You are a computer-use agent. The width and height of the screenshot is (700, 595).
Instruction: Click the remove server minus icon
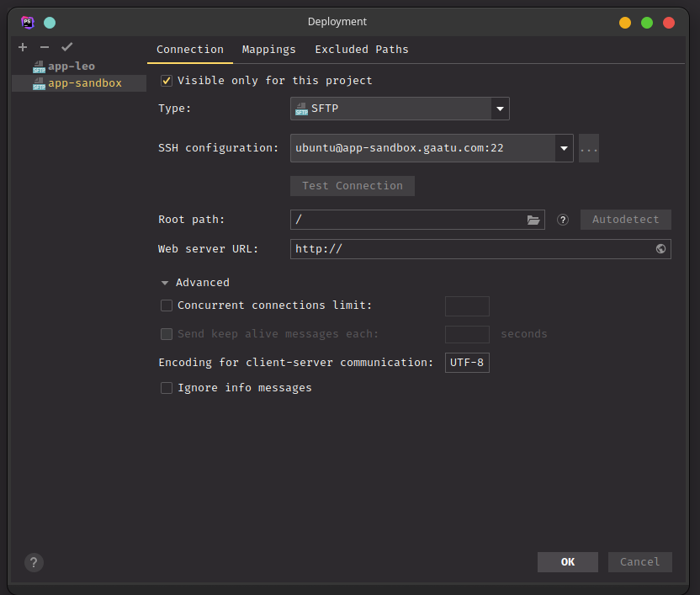[45, 47]
